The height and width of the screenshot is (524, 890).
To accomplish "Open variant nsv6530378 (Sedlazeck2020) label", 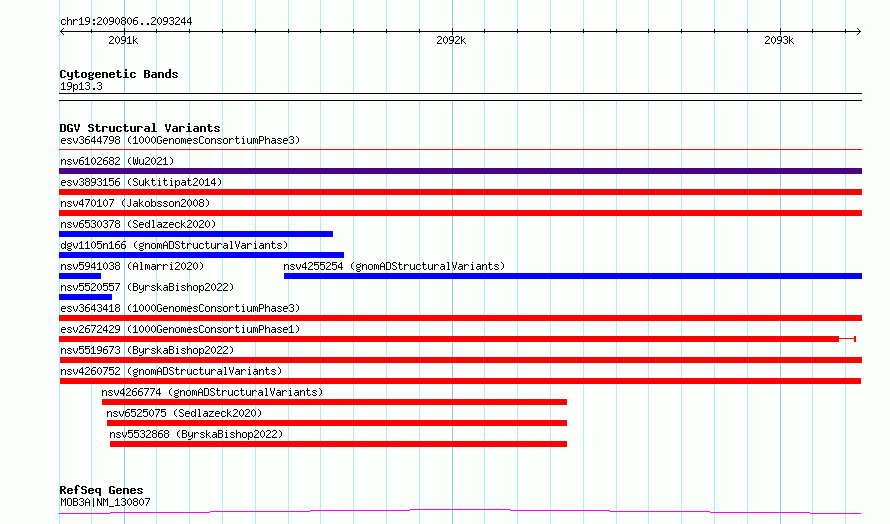I will 138,224.
